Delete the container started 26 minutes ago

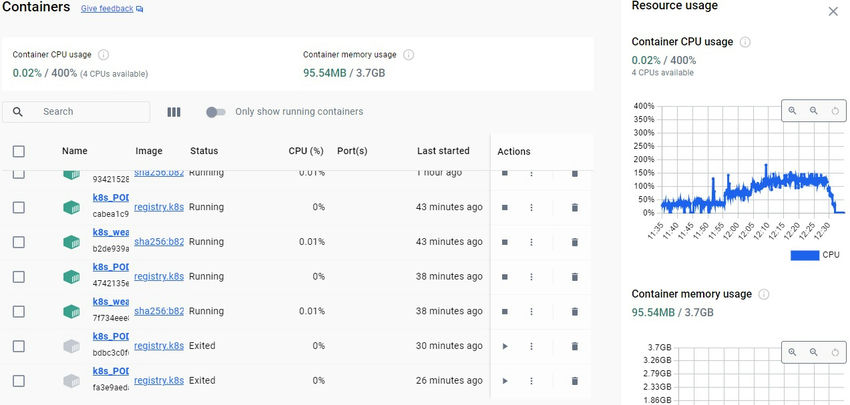pos(575,381)
